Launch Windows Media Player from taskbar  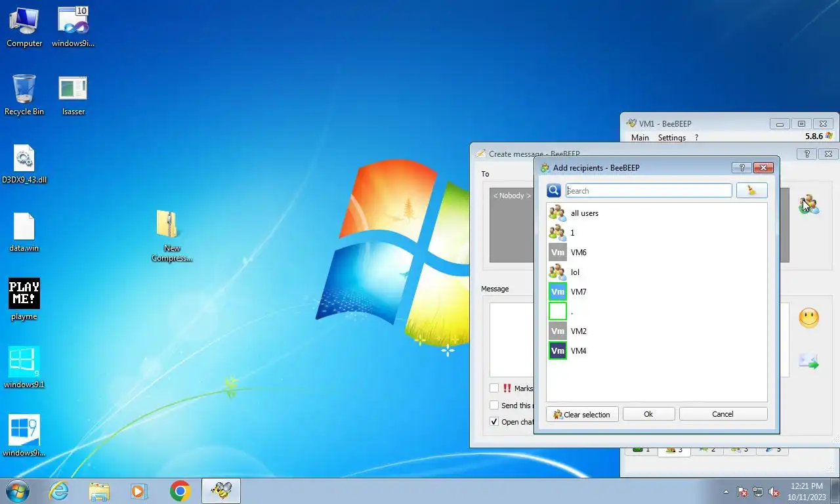coord(138,491)
